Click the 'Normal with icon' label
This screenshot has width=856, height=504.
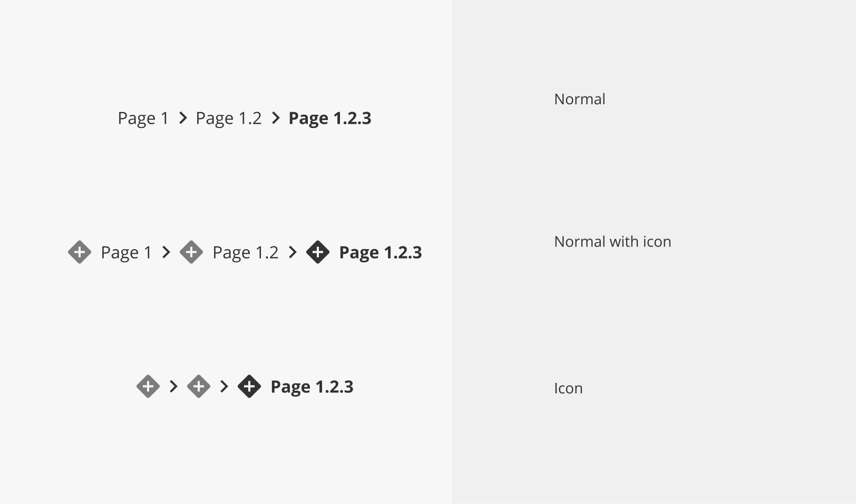(x=612, y=242)
